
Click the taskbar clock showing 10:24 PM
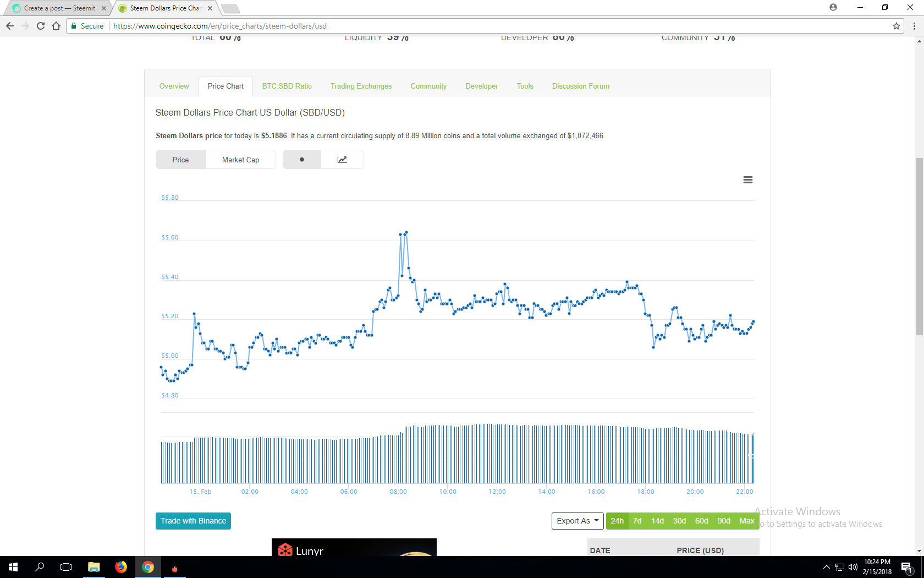(877, 567)
